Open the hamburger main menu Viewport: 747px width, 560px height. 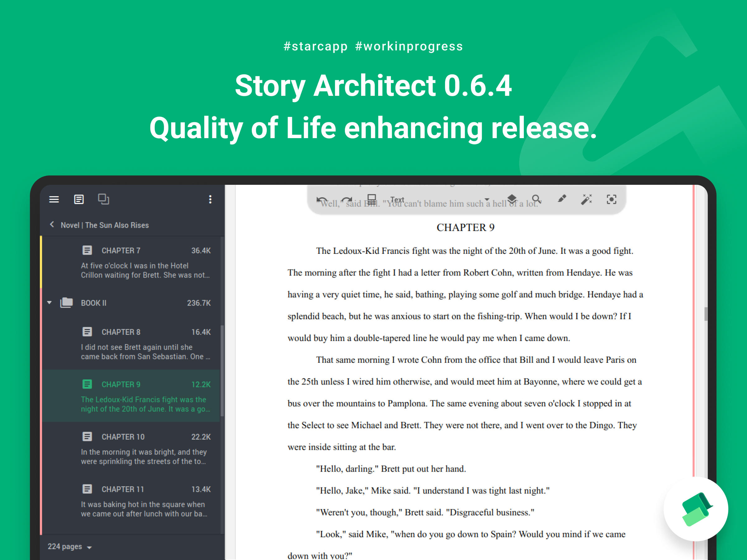(54, 199)
